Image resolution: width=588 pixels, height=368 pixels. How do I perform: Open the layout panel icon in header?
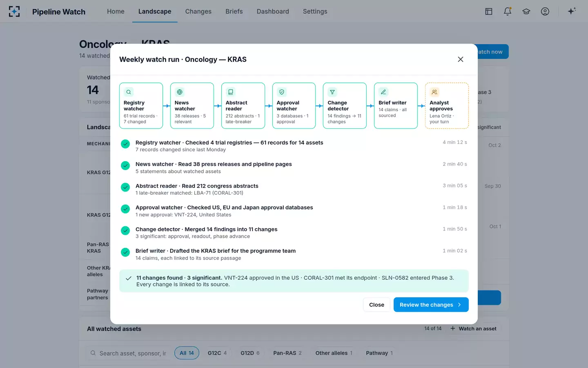(489, 11)
